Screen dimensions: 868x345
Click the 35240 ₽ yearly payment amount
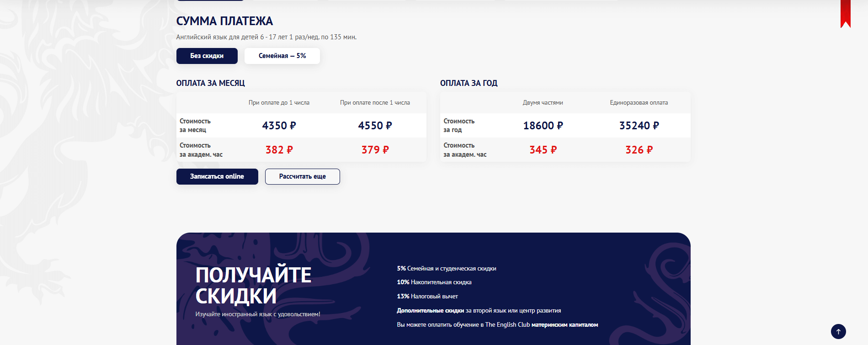click(638, 125)
